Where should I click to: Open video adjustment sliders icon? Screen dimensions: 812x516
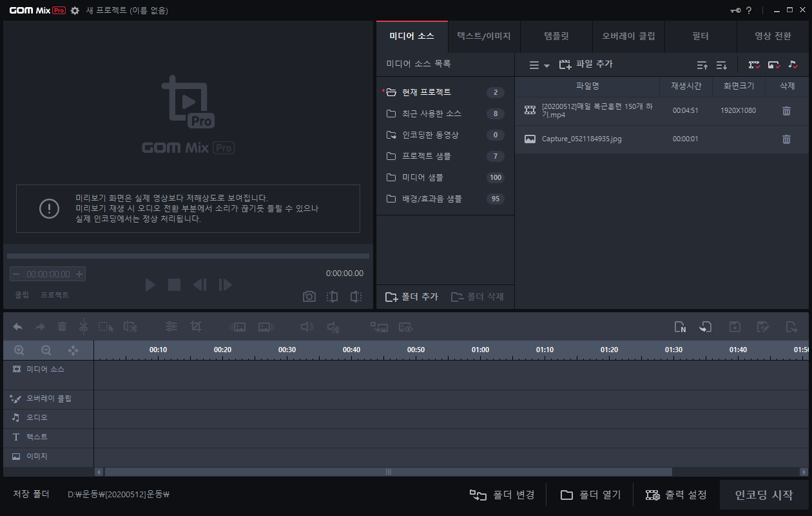(171, 327)
